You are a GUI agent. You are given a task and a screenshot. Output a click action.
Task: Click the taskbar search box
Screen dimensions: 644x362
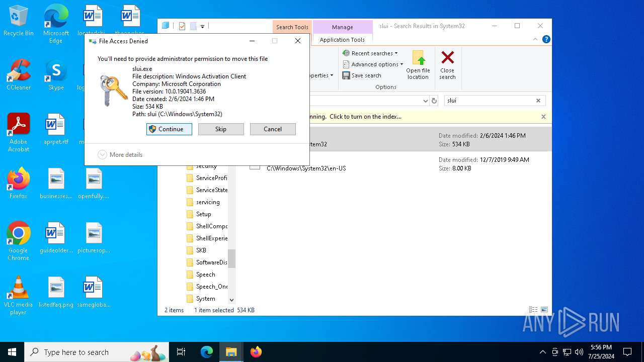(97, 352)
